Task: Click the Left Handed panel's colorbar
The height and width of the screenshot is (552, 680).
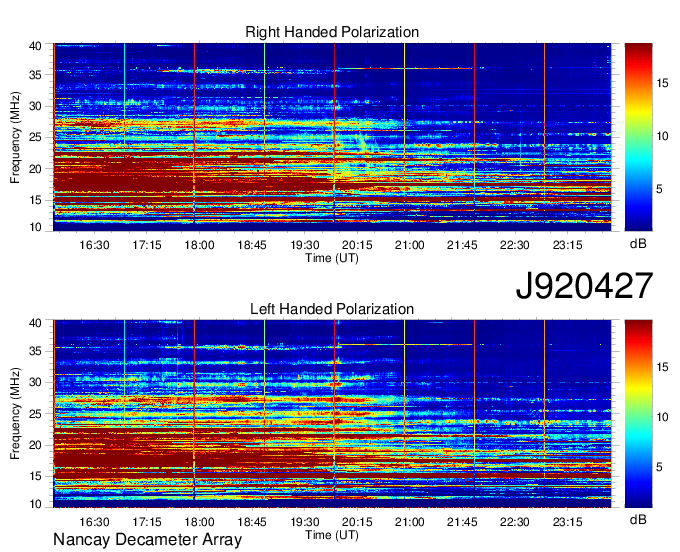Action: click(638, 414)
